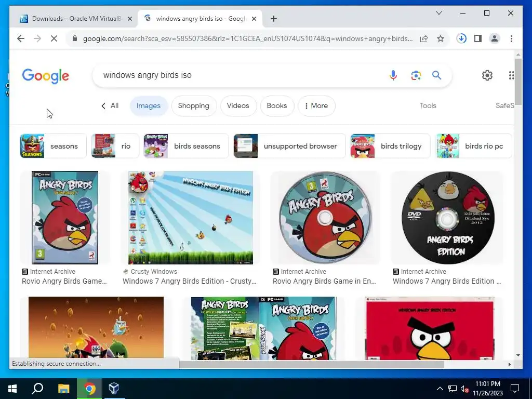Open the black Angry Birds Edition DVD image
The height and width of the screenshot is (399, 532).
click(x=448, y=218)
